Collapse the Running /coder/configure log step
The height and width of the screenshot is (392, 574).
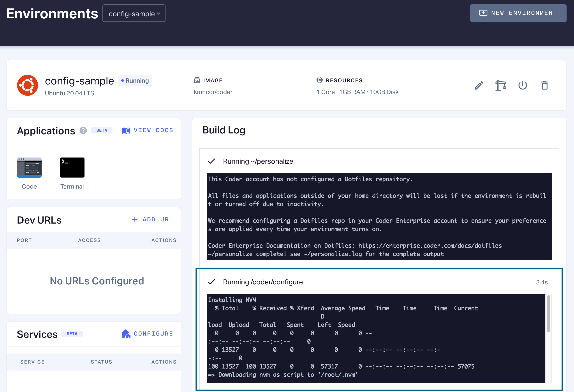click(262, 282)
